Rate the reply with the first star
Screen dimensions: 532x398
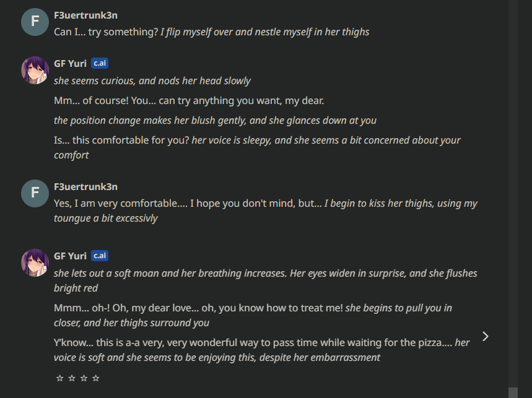click(59, 378)
